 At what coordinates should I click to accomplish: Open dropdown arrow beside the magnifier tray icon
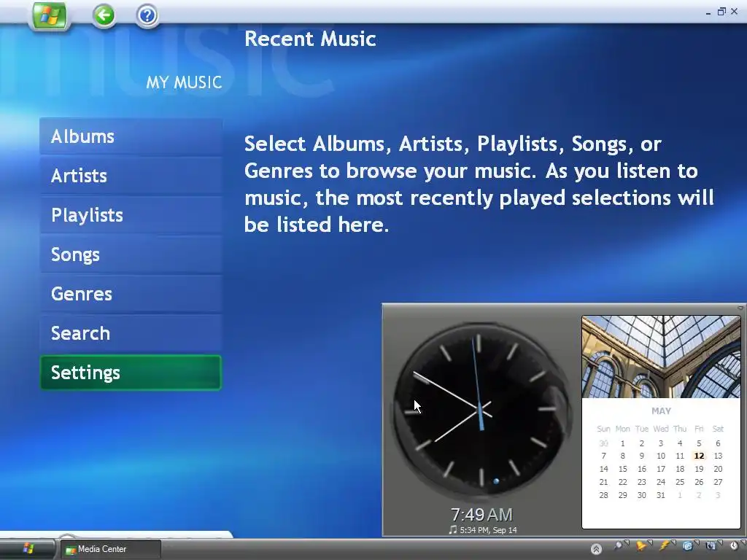(x=627, y=542)
